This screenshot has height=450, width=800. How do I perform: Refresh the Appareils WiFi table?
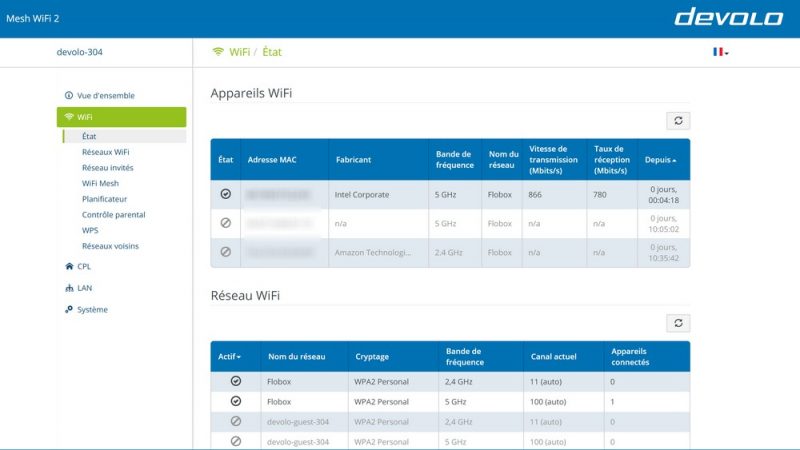coord(678,121)
